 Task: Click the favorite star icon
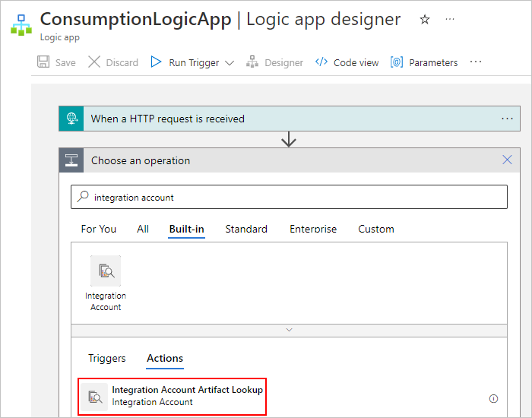425,20
